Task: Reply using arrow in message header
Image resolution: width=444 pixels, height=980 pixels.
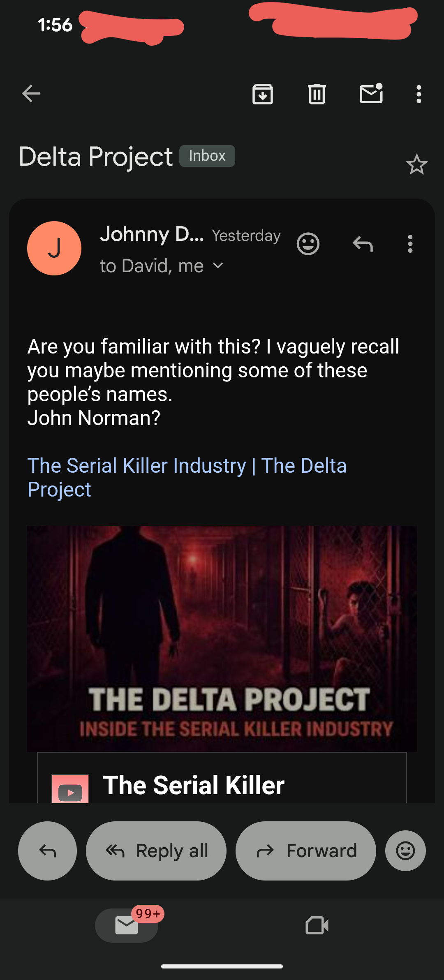Action: (x=363, y=244)
